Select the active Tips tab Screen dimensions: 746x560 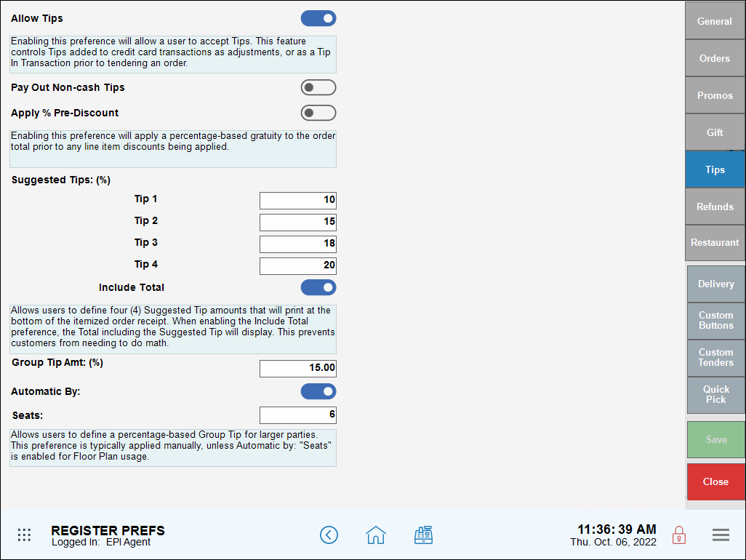715,169
